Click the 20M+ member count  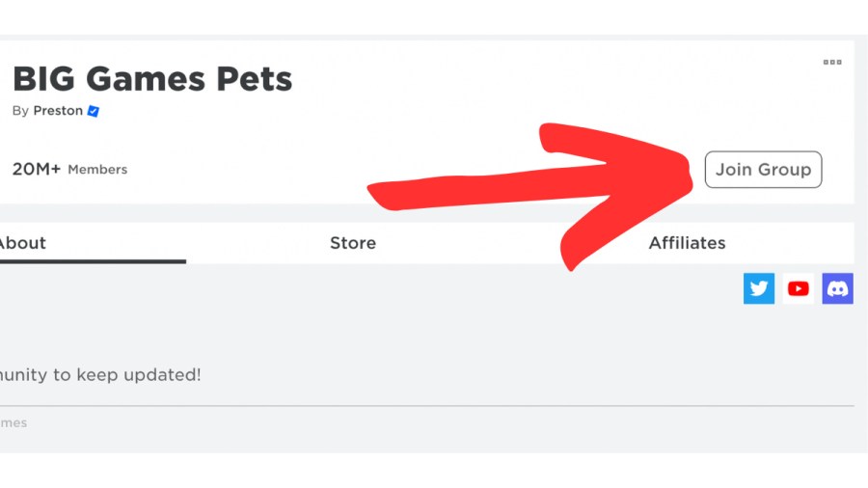pyautogui.click(x=37, y=169)
